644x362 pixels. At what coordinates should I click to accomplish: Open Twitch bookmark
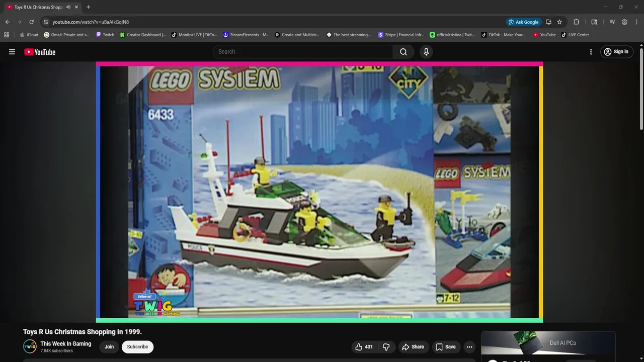point(105,35)
